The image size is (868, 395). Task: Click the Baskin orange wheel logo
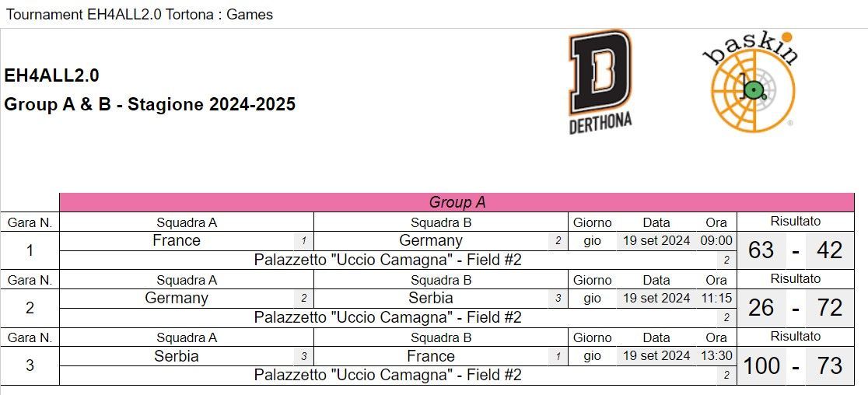click(x=753, y=82)
